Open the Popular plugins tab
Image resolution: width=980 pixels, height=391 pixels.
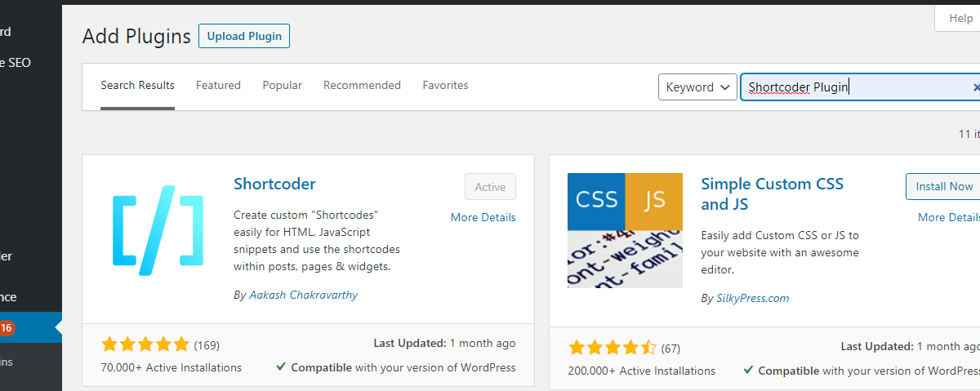pyautogui.click(x=282, y=85)
